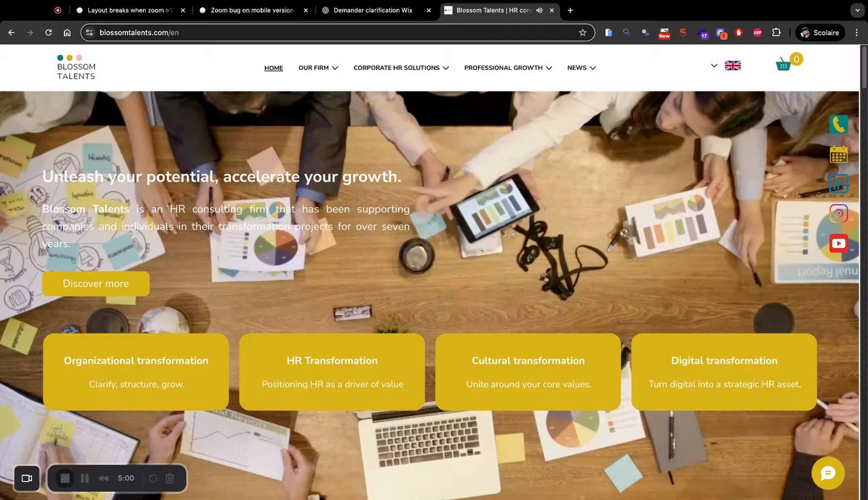Expand the CORPORATE HR SOLUTIONS dropdown
Viewport: 868px width, 500px height.
pos(401,68)
